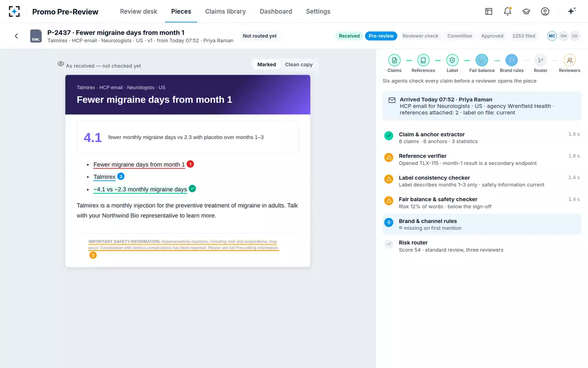Click the Received stage pill
The width and height of the screenshot is (588, 368).
[x=349, y=36]
